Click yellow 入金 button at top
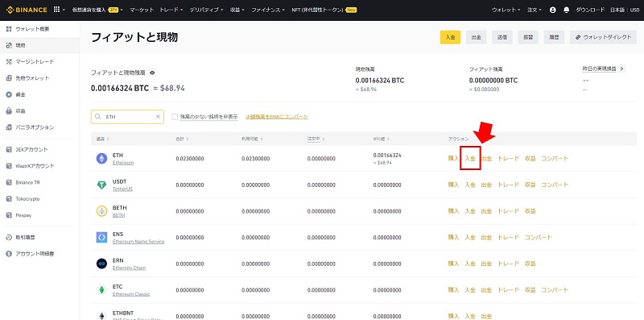This screenshot has width=644, height=320. coord(450,37)
